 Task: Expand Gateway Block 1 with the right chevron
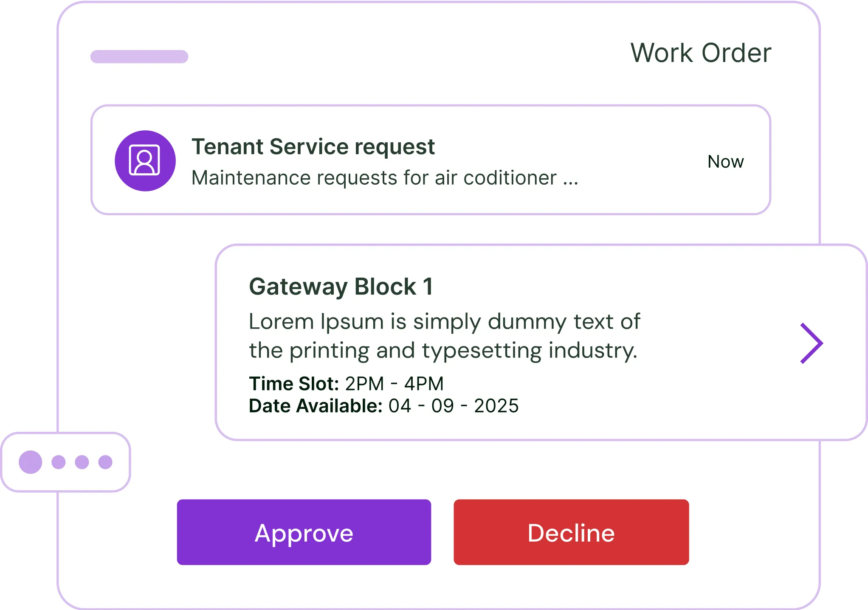point(811,343)
